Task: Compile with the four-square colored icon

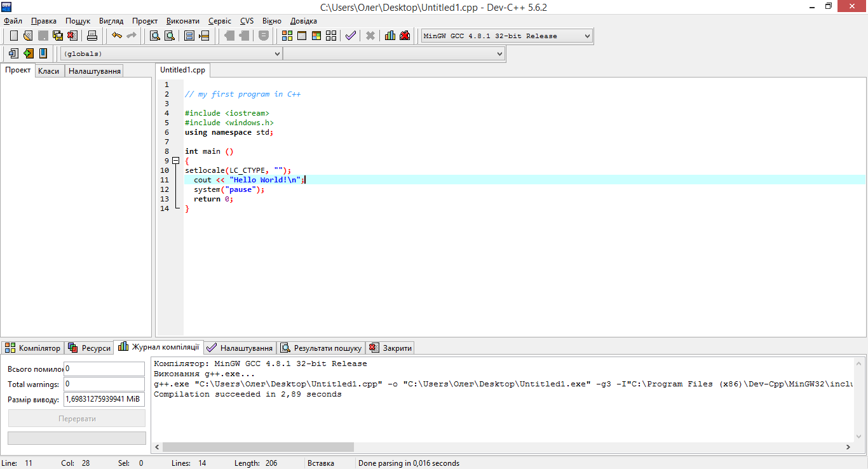Action: [x=287, y=36]
